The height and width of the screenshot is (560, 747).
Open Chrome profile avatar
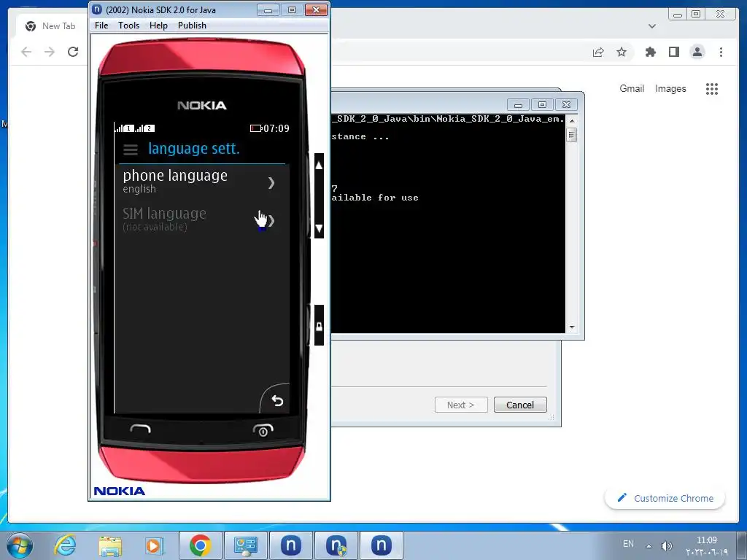(x=697, y=52)
